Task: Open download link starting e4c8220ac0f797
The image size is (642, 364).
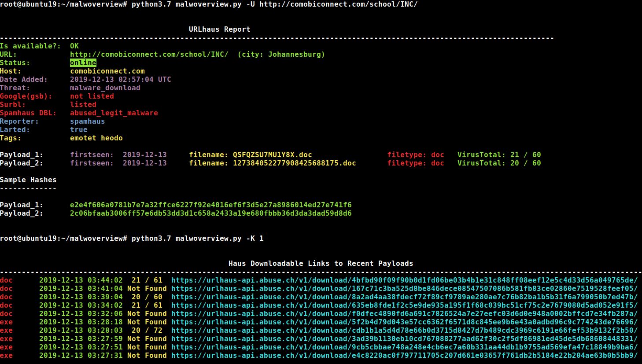Action: [405, 356]
